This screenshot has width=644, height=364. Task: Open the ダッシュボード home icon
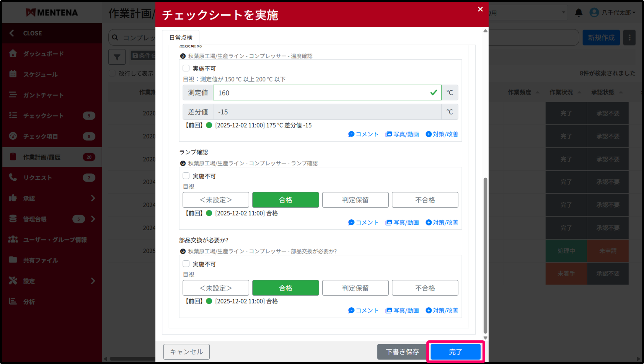13,54
